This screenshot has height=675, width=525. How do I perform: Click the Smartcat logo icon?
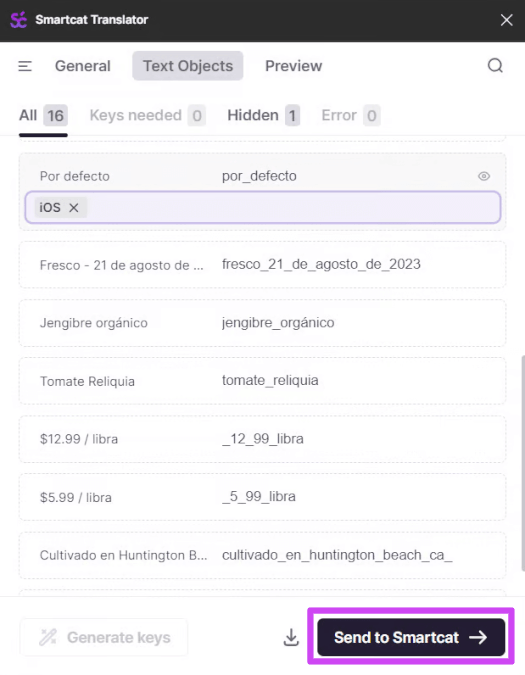point(19,20)
